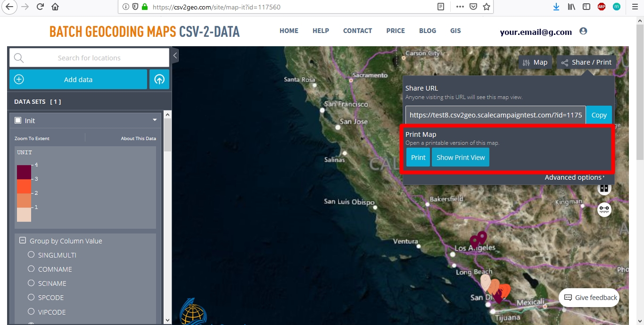The height and width of the screenshot is (325, 644).
Task: Copy the share URL
Action: click(x=599, y=115)
